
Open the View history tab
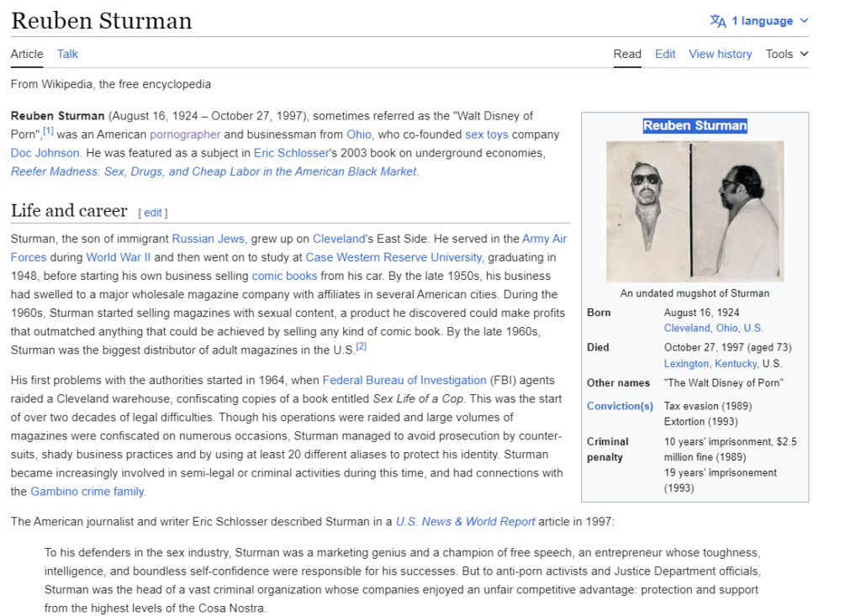click(x=720, y=54)
